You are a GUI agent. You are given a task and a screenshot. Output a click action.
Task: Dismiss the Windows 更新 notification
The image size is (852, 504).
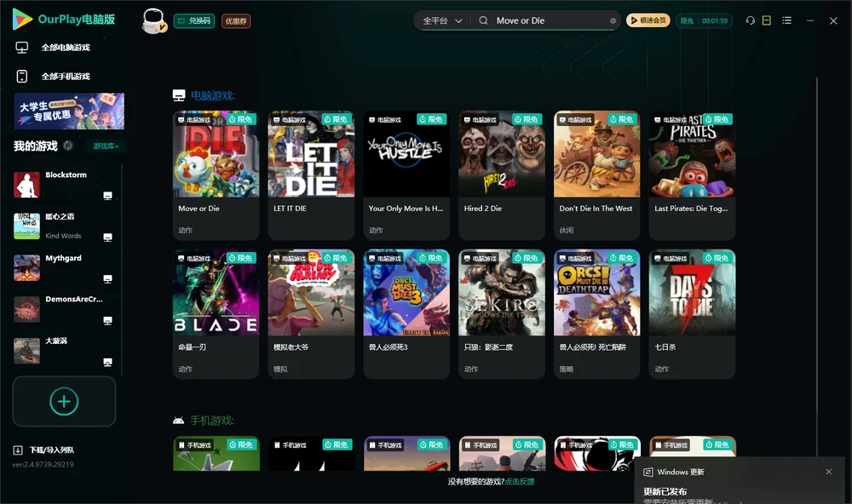829,472
